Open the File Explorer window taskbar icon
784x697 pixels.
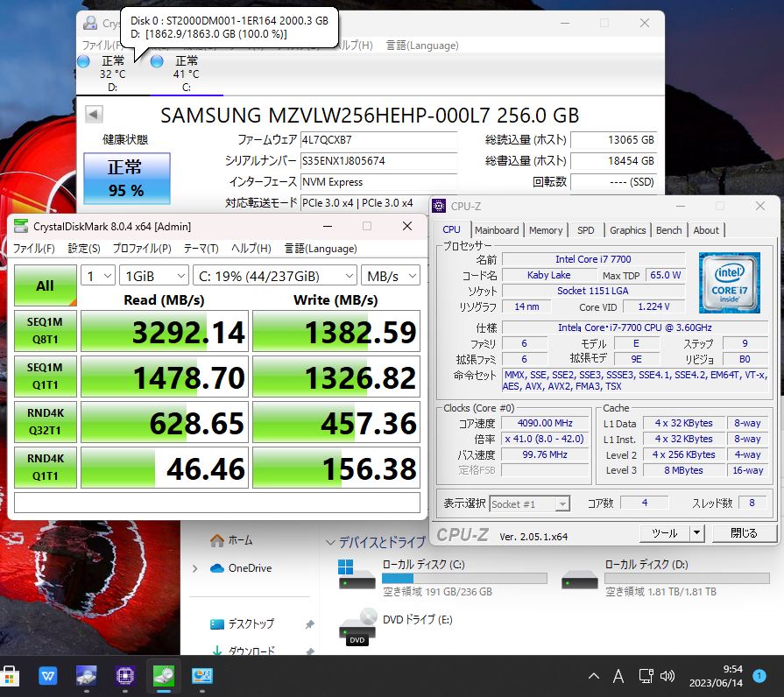coord(202,677)
